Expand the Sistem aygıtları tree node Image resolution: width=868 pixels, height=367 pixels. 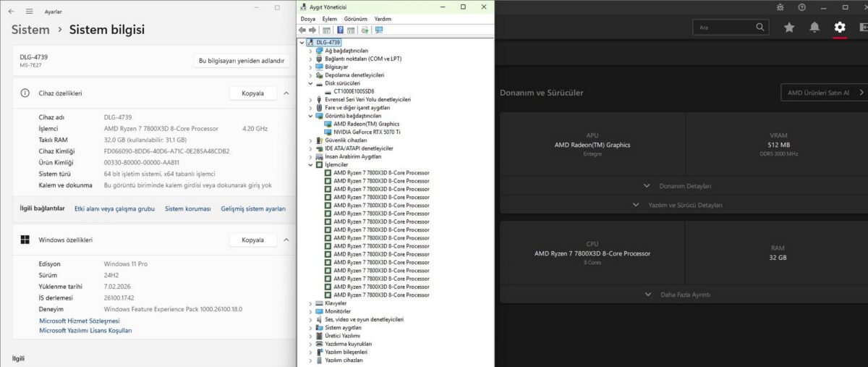coord(310,328)
